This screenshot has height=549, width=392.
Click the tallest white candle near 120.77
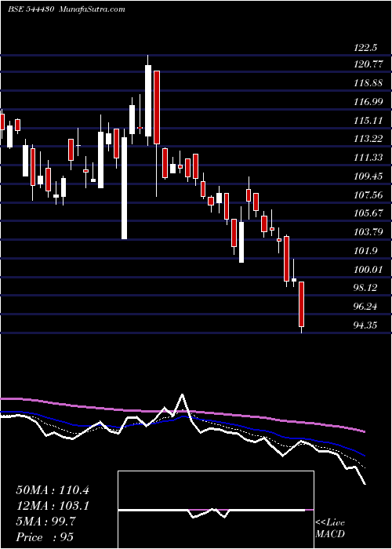pyautogui.click(x=148, y=101)
